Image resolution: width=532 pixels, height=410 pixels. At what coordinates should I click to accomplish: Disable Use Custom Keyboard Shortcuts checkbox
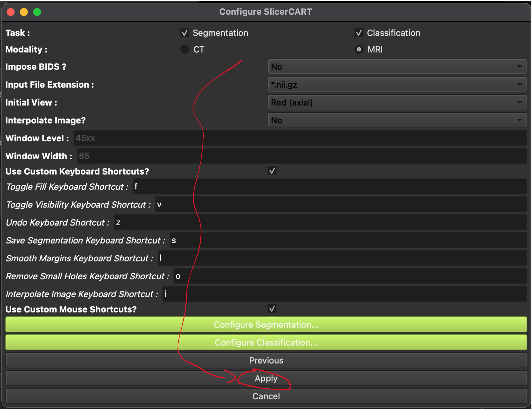(x=272, y=171)
